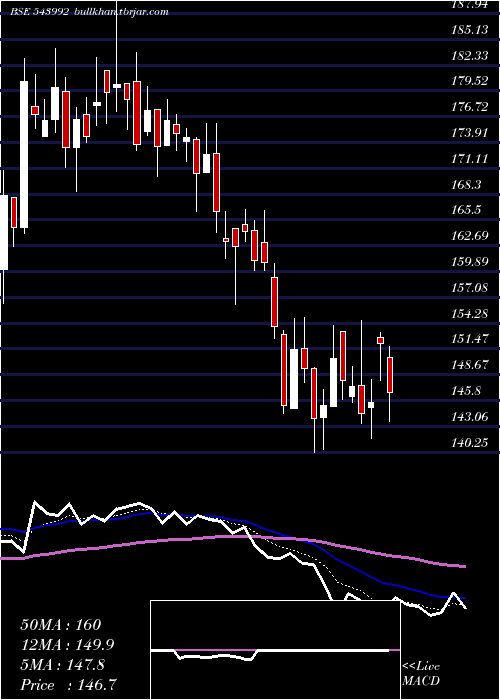Click the 148.67 price axis label

(469, 365)
